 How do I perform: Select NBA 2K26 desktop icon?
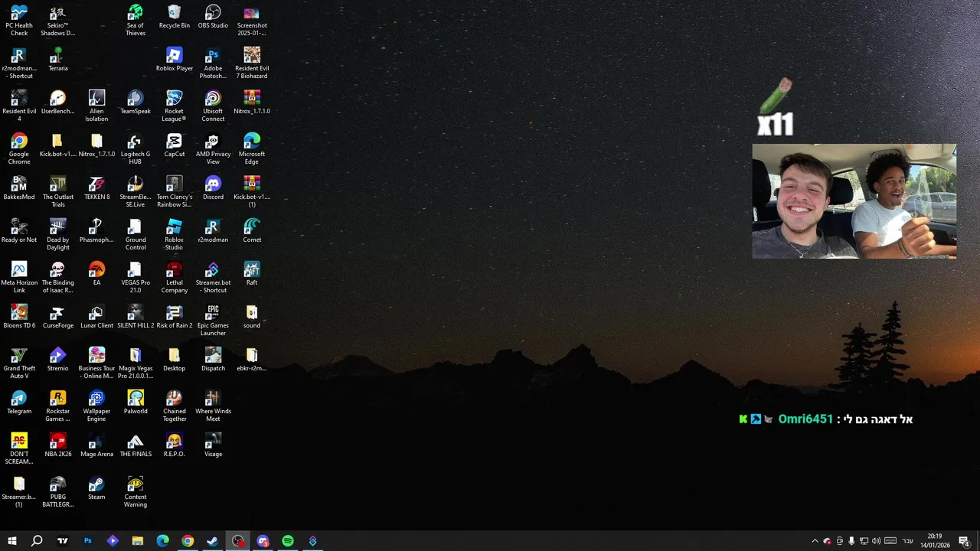click(x=57, y=445)
